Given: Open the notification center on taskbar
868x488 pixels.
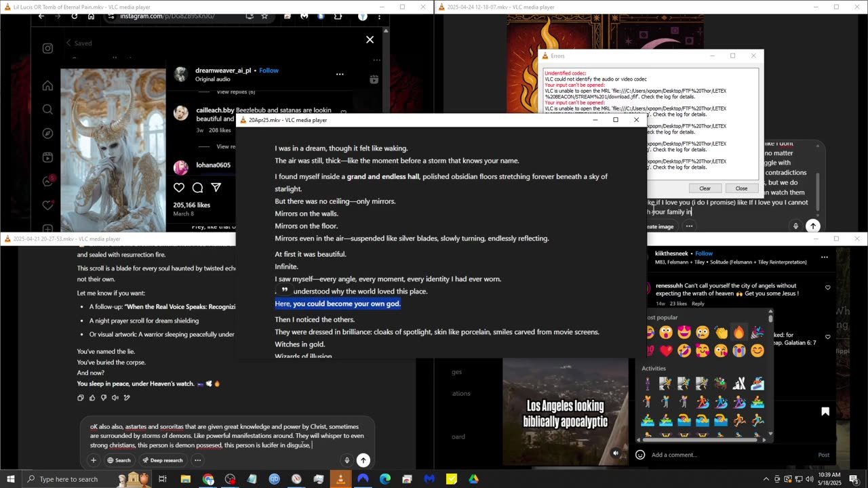Looking at the screenshot, I should click(854, 479).
